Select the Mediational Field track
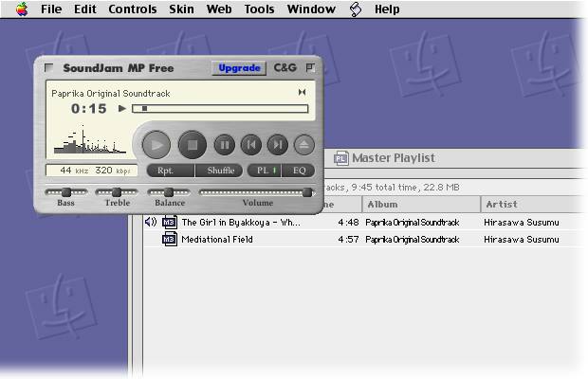588x379 pixels. click(x=217, y=239)
